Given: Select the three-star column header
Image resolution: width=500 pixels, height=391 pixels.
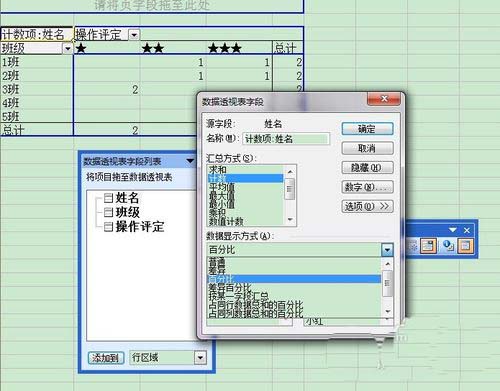Looking at the screenshot, I should 239,48.
